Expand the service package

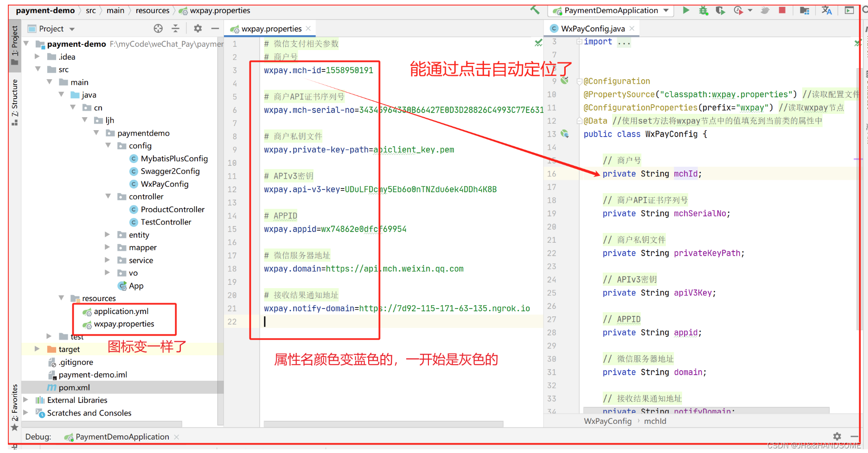point(107,260)
